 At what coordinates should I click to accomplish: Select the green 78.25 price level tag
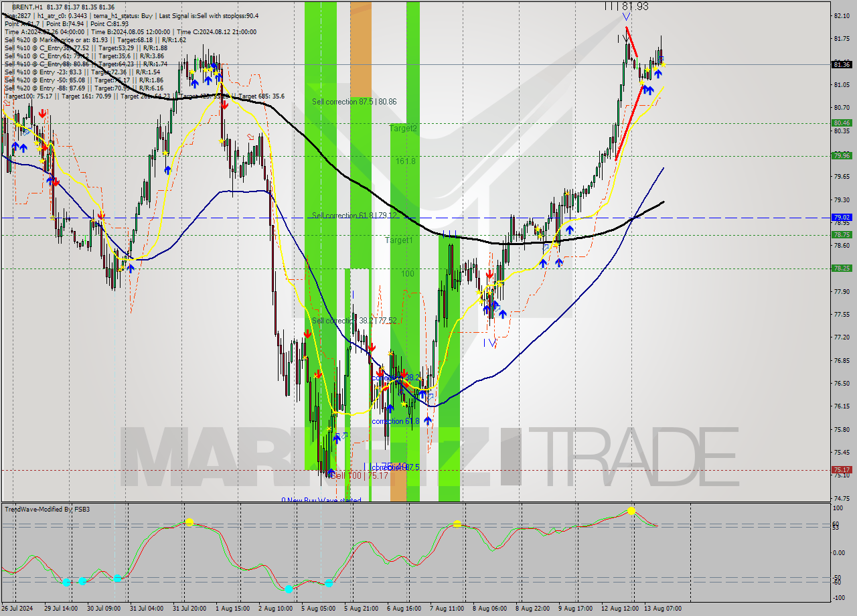click(842, 268)
